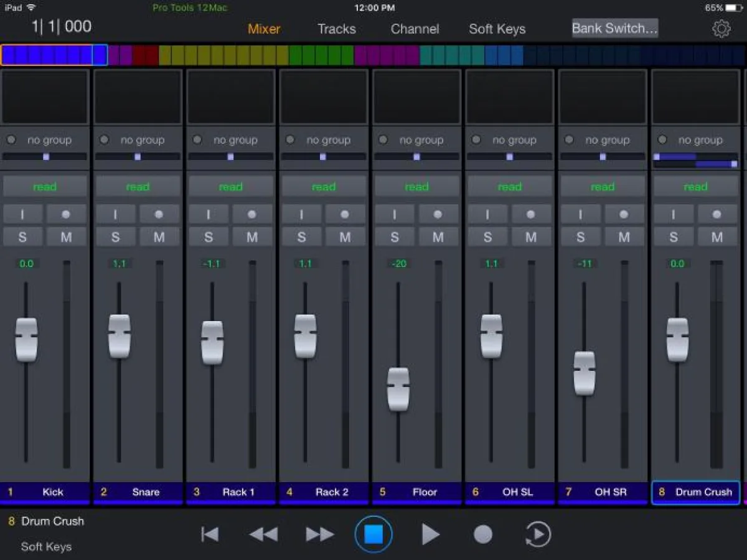Switch to the Tracks tab
The width and height of the screenshot is (747, 560).
click(x=337, y=29)
